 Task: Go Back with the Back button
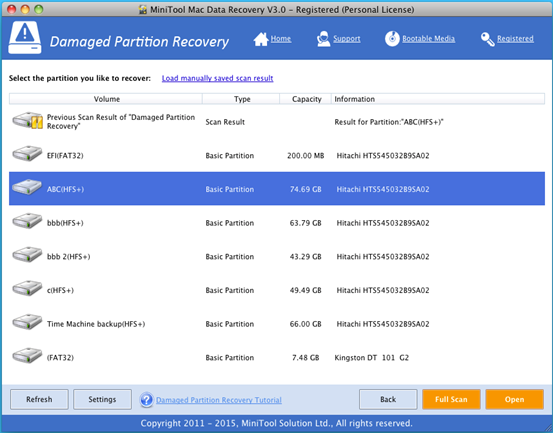point(388,400)
